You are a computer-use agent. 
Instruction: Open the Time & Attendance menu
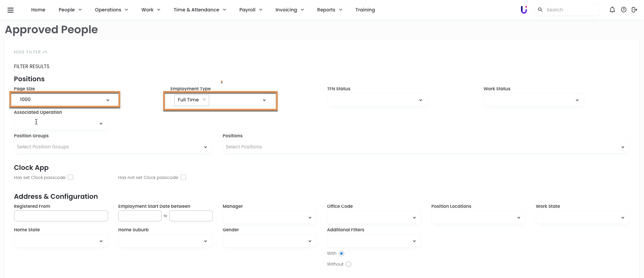199,10
